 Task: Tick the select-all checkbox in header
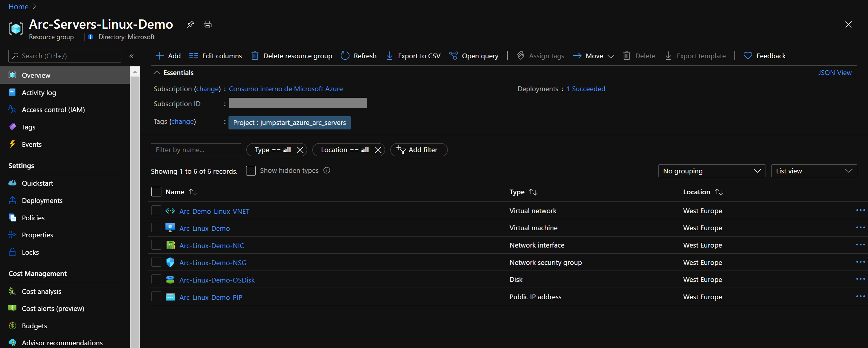[x=156, y=192]
